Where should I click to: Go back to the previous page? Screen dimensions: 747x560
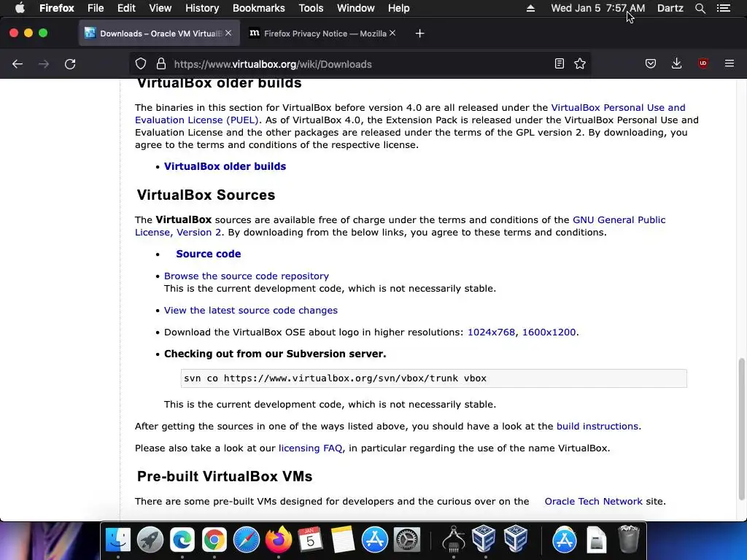click(x=18, y=64)
